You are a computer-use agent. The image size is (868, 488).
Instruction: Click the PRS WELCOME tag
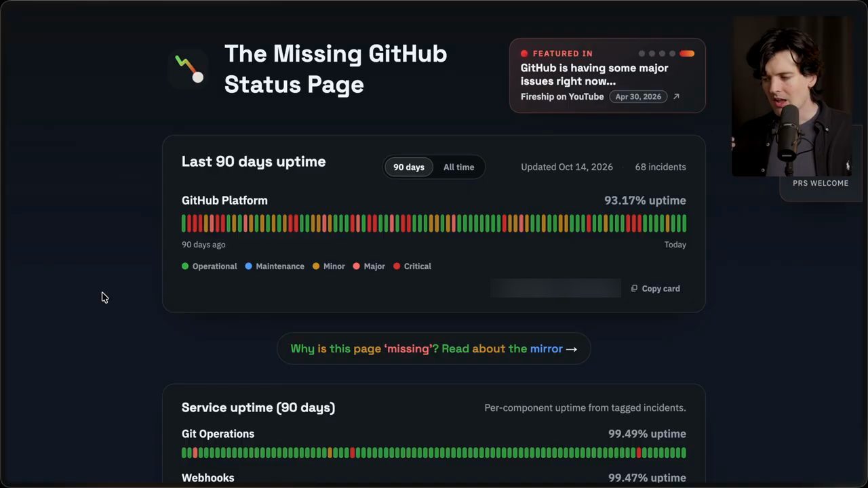coord(821,183)
